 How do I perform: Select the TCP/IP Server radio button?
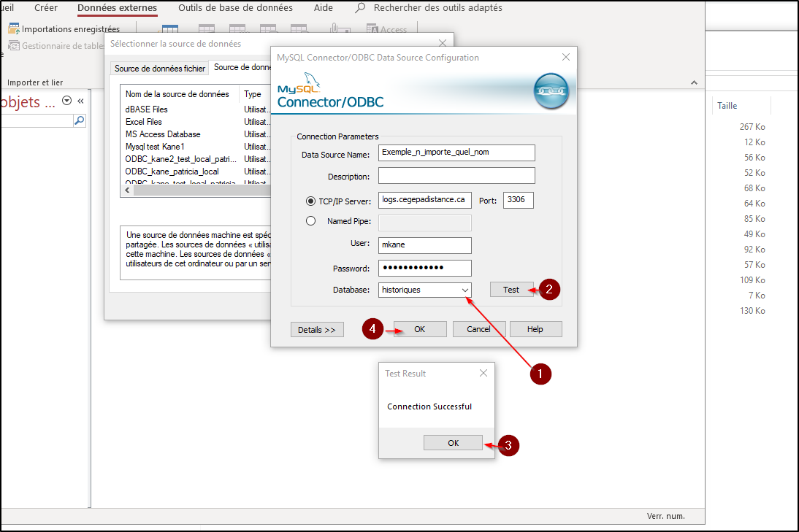pos(311,201)
